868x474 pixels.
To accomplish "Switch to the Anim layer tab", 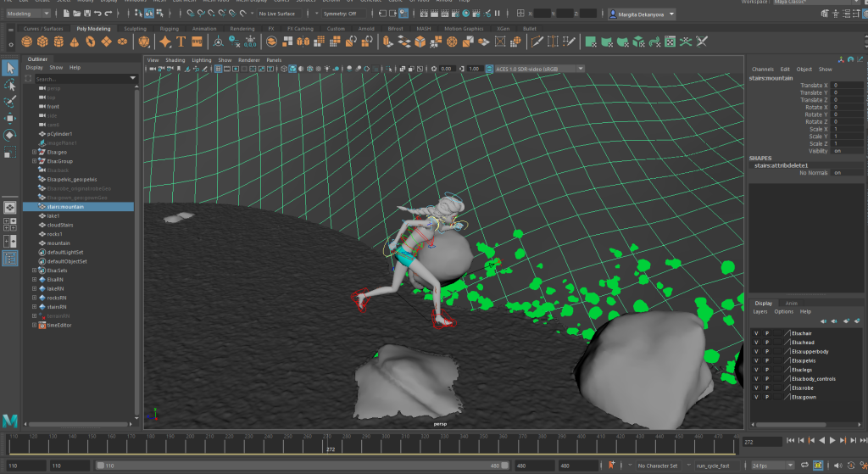I will point(792,304).
